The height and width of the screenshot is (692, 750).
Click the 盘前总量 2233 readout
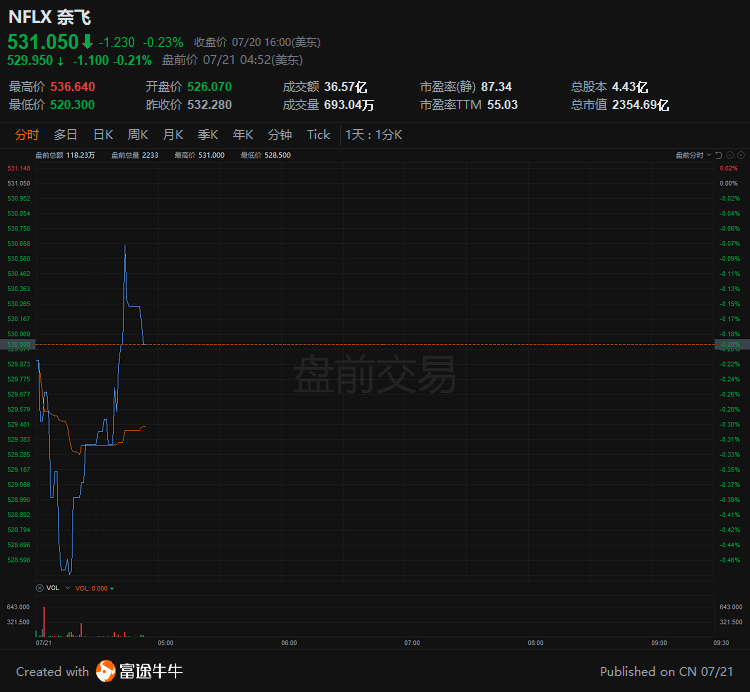point(135,155)
